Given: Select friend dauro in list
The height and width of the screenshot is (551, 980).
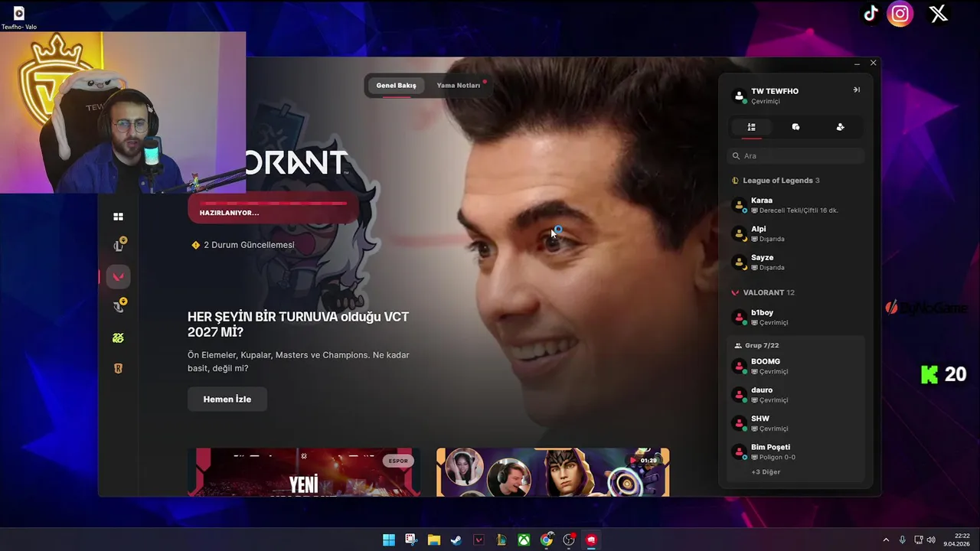Looking at the screenshot, I should coord(795,395).
